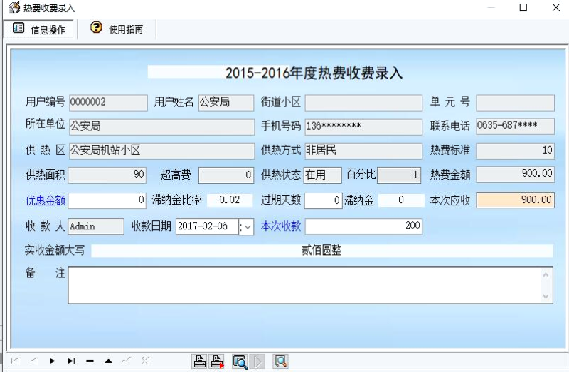Click the blue 本次收款 label
569x372 pixels.
(281, 226)
